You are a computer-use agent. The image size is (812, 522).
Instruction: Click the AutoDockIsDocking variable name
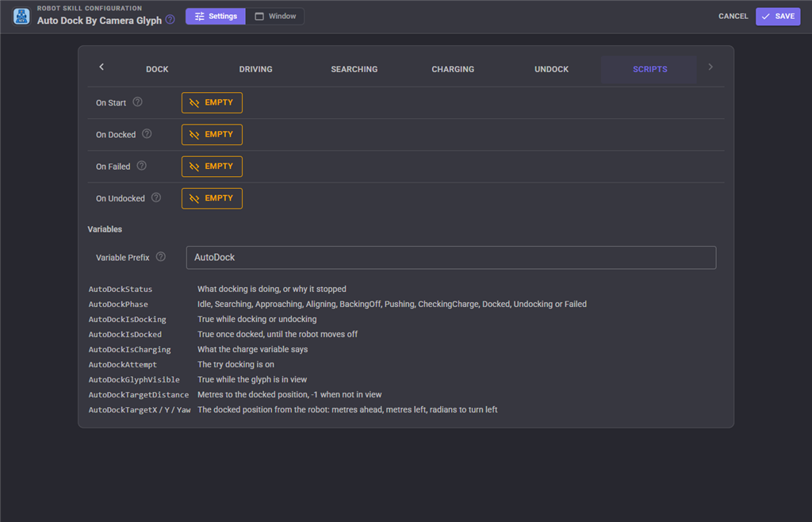[x=128, y=319]
